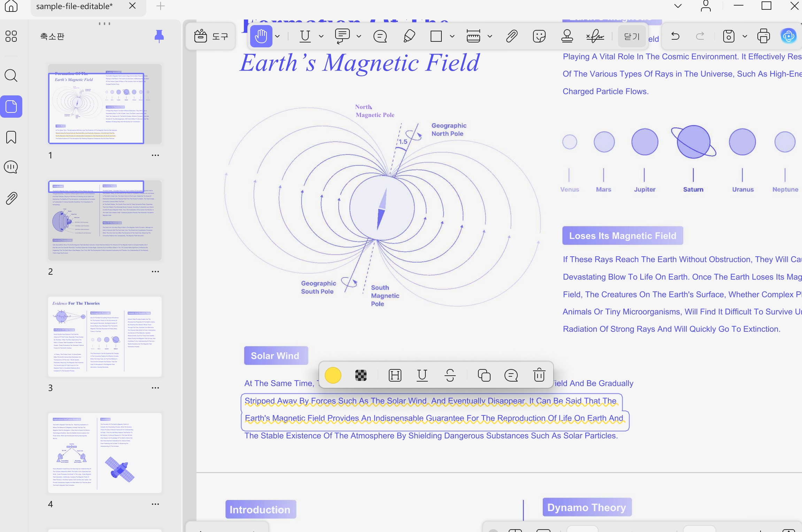This screenshot has height=532, width=802.
Task: Switch annotation to highlight style
Action: click(x=395, y=375)
